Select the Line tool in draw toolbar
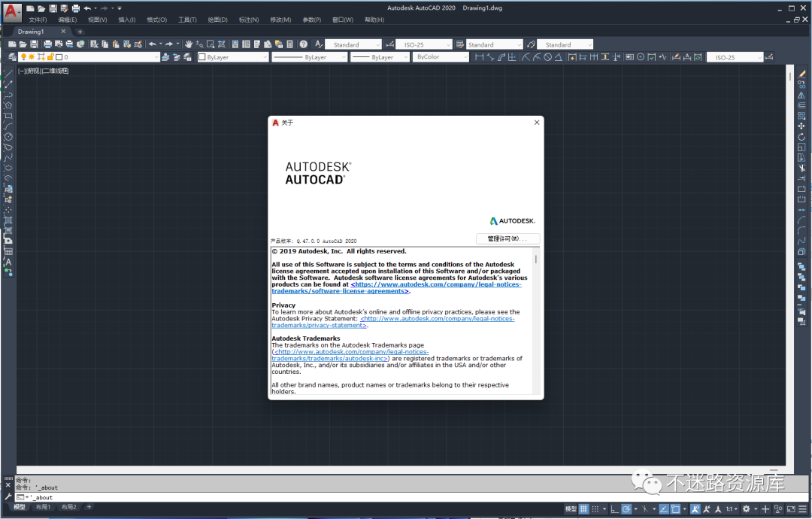The height and width of the screenshot is (519, 812). (x=8, y=74)
